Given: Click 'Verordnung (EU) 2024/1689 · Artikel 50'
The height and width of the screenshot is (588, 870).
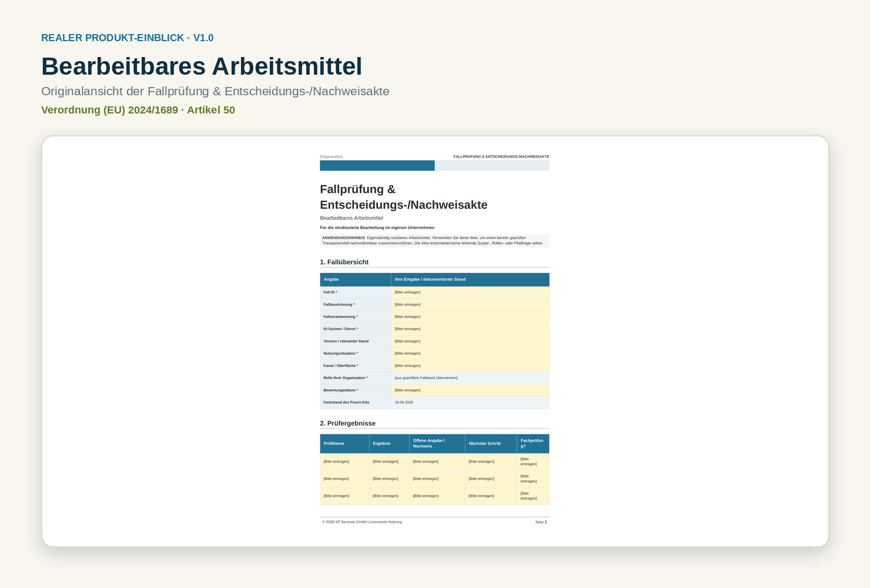Looking at the screenshot, I should pyautogui.click(x=138, y=110).
